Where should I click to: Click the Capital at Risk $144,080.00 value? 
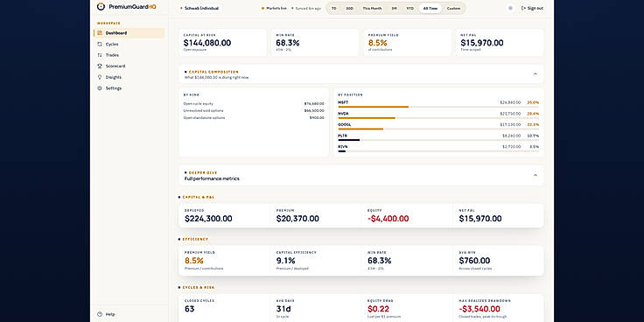coord(207,43)
